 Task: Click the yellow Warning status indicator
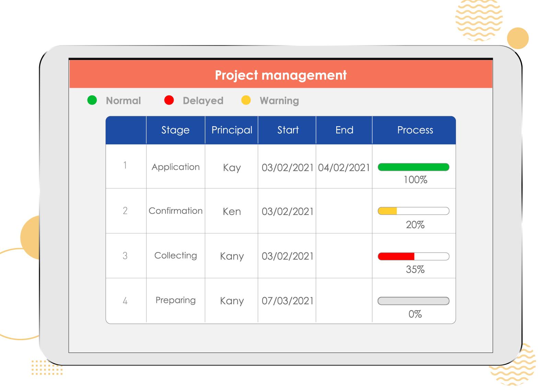tap(246, 100)
